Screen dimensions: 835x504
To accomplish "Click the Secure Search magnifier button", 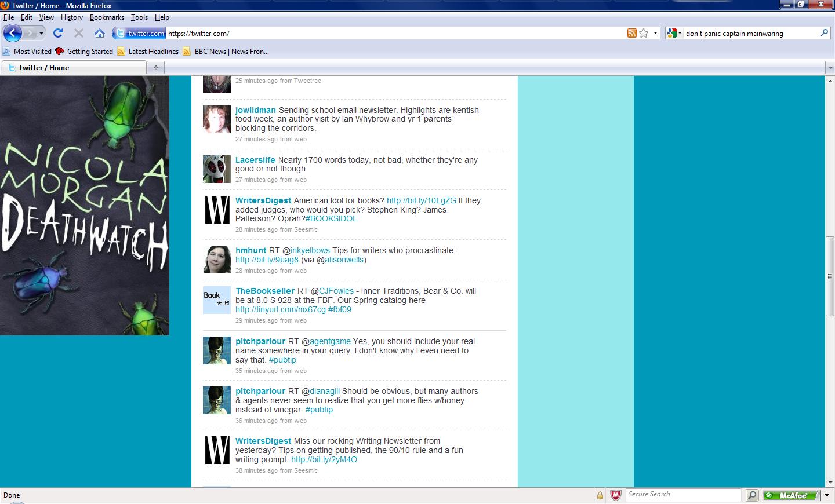I will (x=752, y=495).
